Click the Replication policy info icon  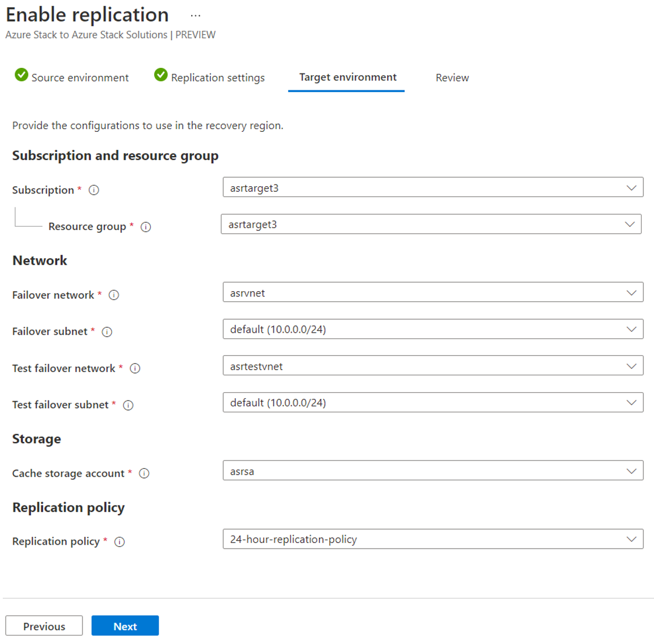[x=119, y=542]
